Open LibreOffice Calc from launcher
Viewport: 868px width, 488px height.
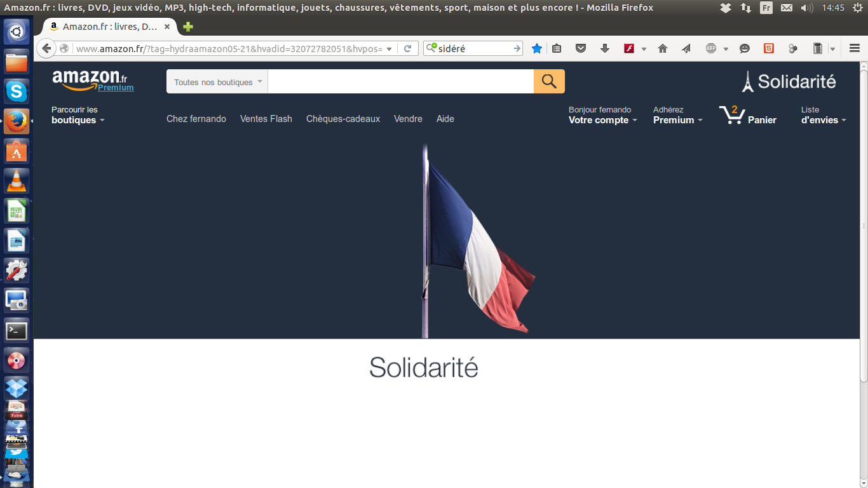click(17, 211)
